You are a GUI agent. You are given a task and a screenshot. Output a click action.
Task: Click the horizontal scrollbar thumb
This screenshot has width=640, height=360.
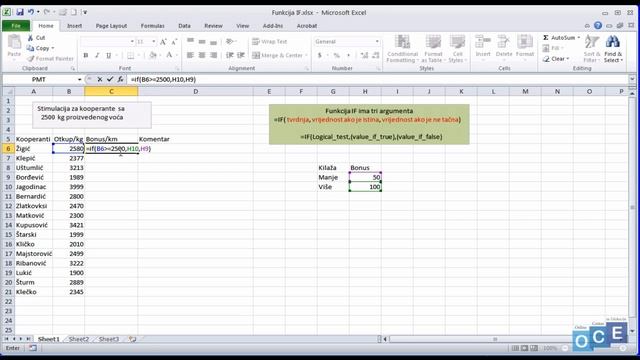point(495,339)
